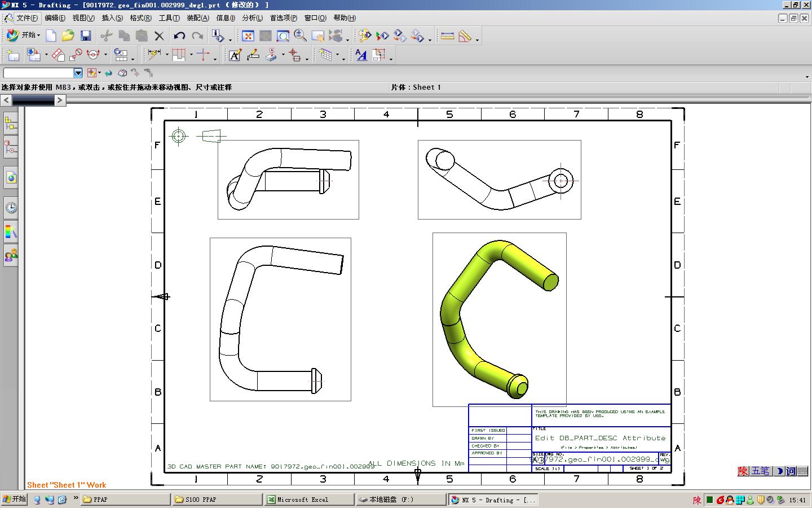
Task: Click the Windows 开始 Start button
Action: 14,500
